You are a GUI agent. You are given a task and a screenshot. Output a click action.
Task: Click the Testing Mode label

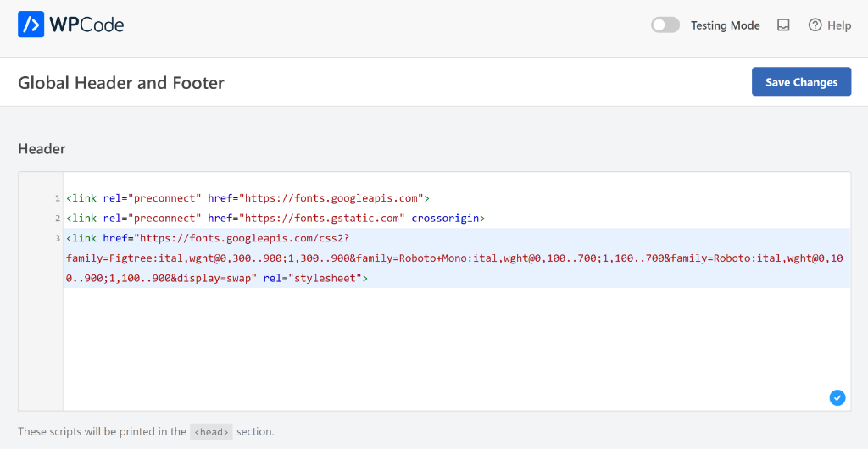pyautogui.click(x=726, y=25)
